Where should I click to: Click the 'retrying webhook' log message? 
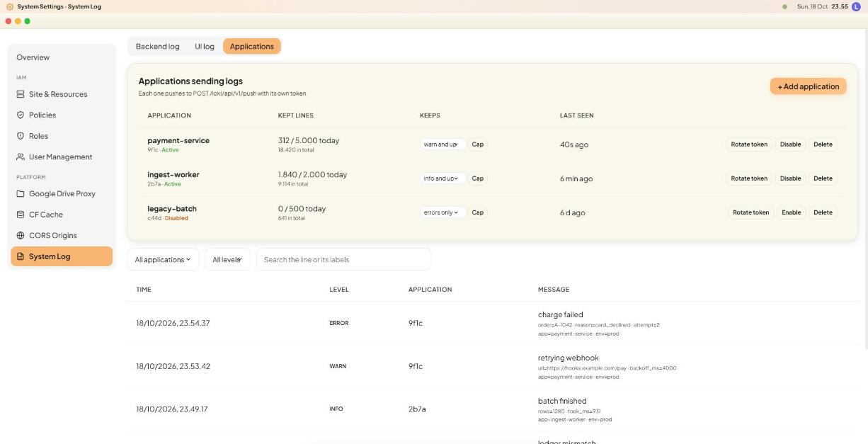pyautogui.click(x=569, y=358)
